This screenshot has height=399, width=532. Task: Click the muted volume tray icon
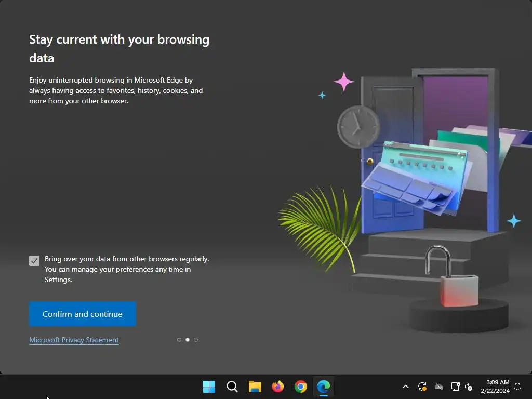(469, 387)
